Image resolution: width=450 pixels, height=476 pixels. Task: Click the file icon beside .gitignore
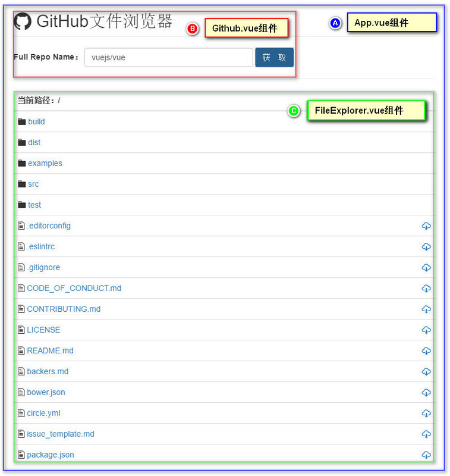click(x=21, y=267)
